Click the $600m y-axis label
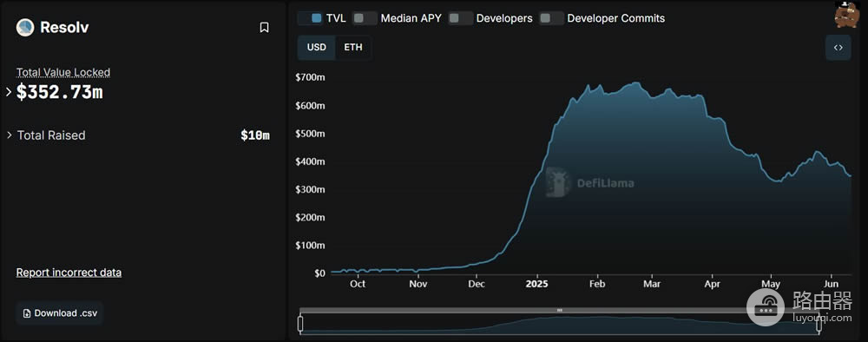Image resolution: width=868 pixels, height=342 pixels. 310,106
